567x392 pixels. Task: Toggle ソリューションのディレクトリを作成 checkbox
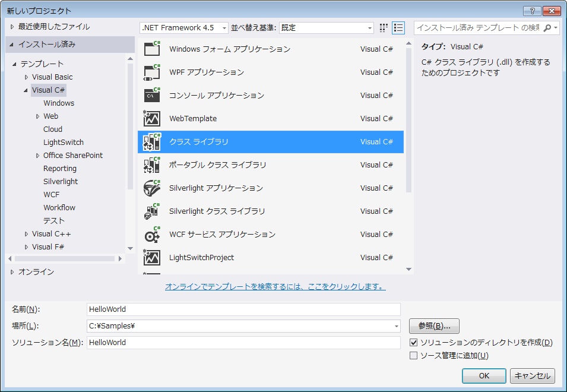coord(413,342)
